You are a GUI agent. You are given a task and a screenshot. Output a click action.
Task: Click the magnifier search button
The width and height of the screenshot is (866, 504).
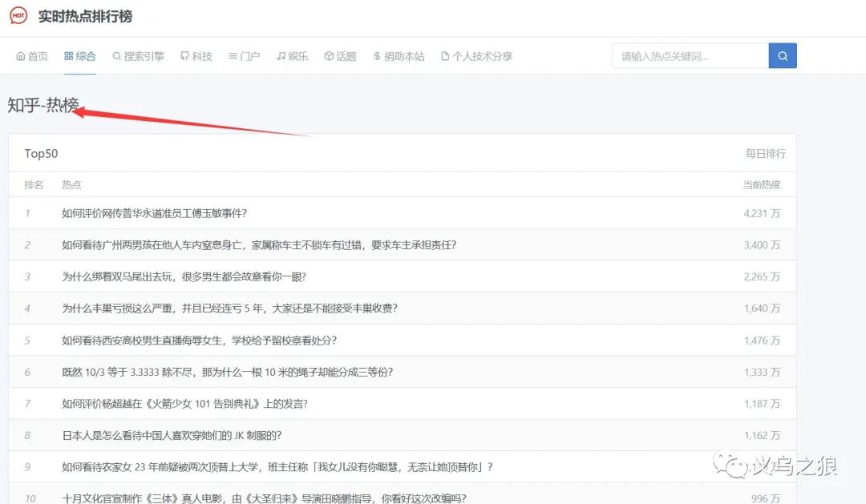coord(782,56)
